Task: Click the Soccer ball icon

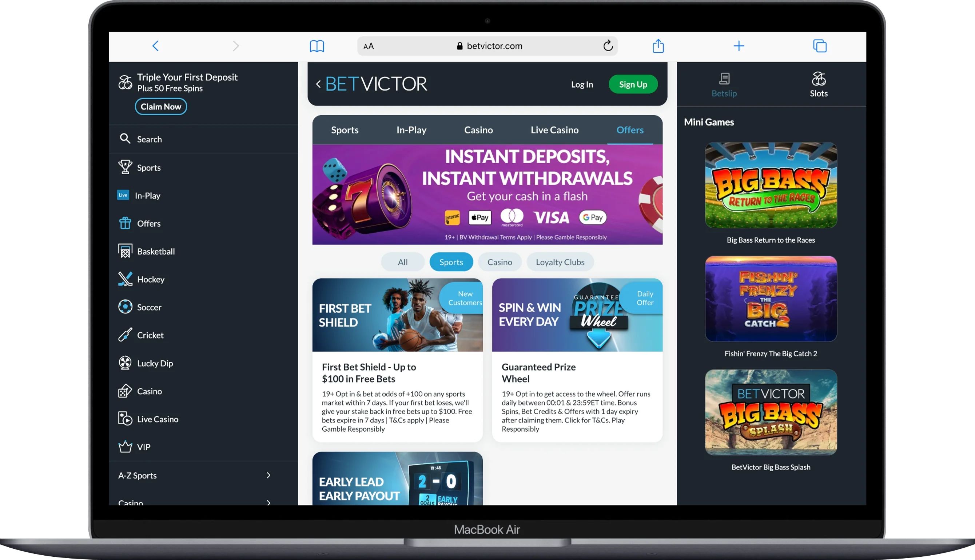Action: pyautogui.click(x=124, y=307)
